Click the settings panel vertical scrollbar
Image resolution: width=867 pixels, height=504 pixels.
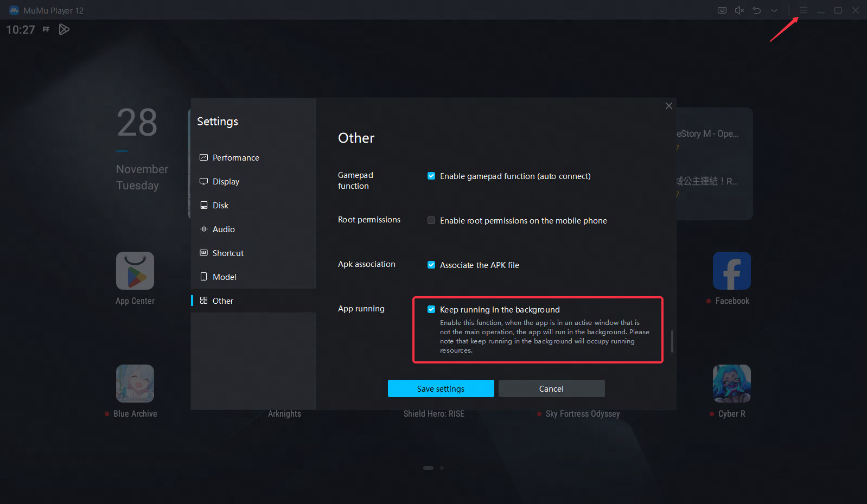[672, 341]
